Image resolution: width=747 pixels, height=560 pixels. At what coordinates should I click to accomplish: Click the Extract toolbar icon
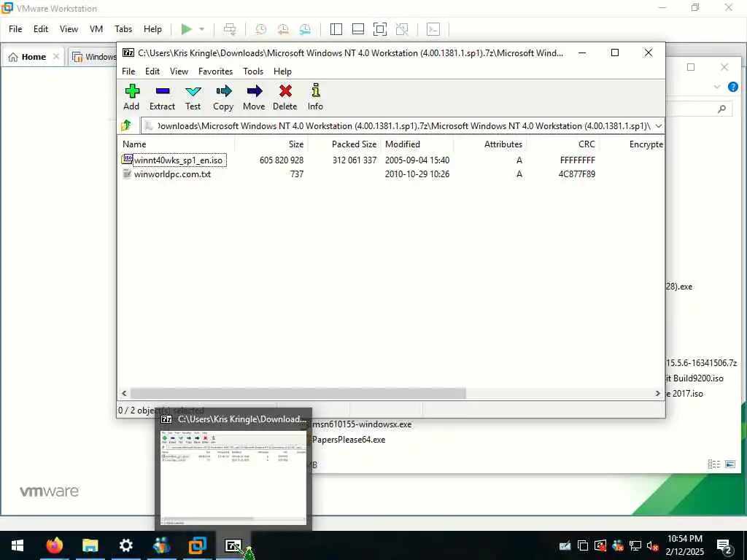point(163,91)
